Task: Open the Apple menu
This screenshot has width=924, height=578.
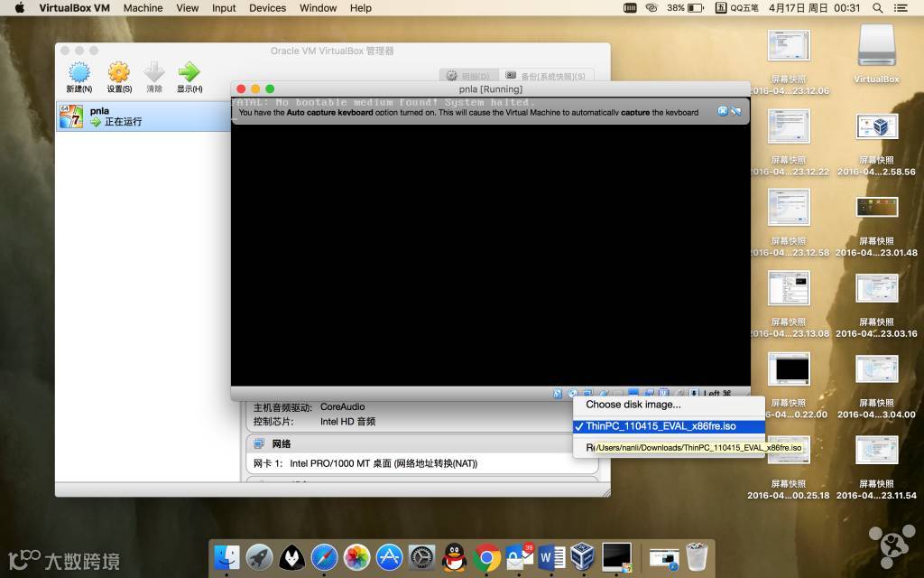Action: click(x=20, y=7)
